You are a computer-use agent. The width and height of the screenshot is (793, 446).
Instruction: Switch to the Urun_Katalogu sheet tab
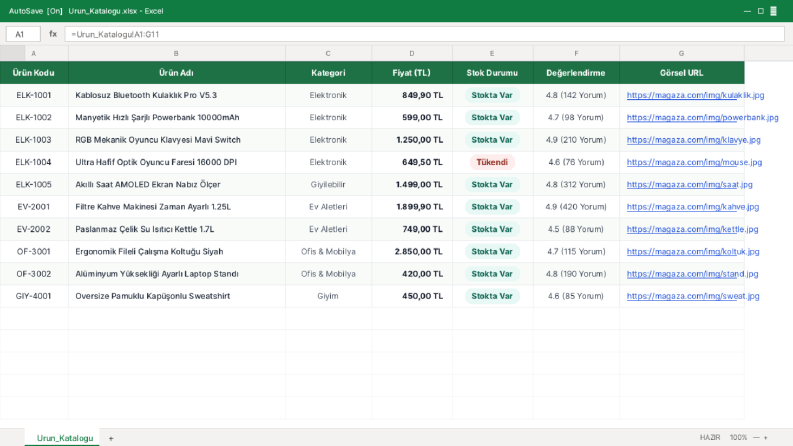[x=64, y=438]
